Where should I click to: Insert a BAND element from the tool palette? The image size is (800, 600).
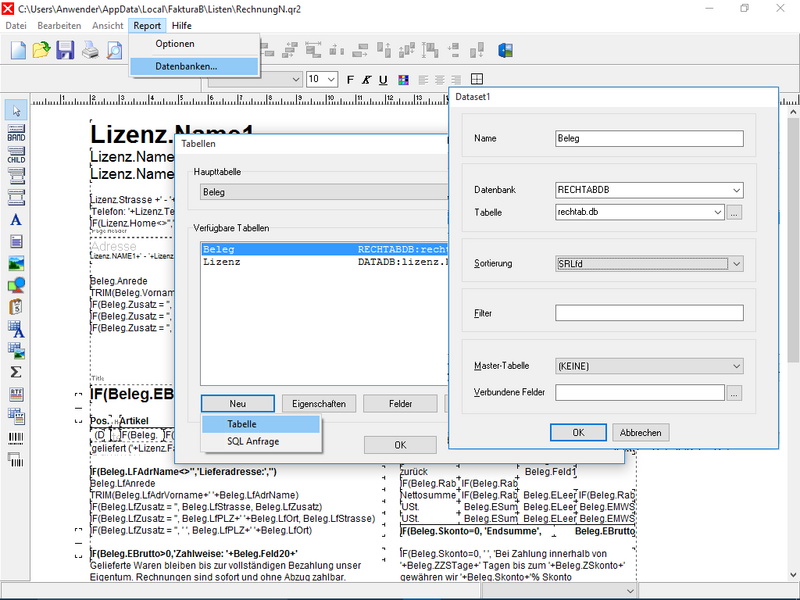click(16, 133)
